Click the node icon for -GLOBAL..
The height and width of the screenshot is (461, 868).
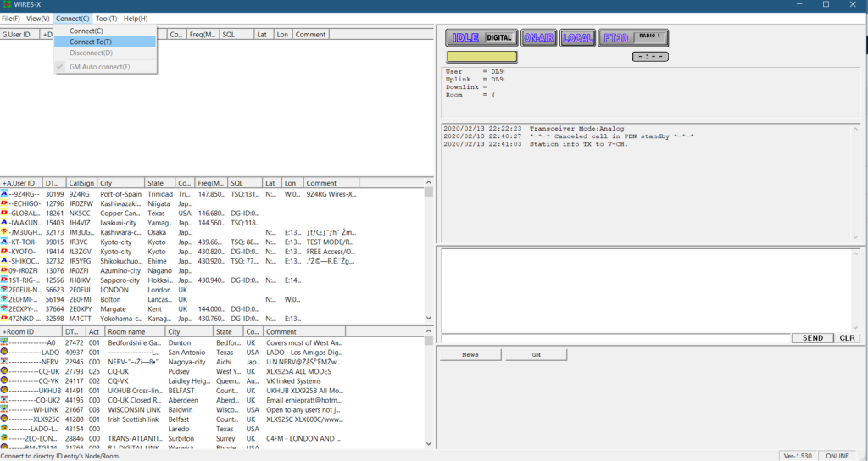pyautogui.click(x=4, y=213)
